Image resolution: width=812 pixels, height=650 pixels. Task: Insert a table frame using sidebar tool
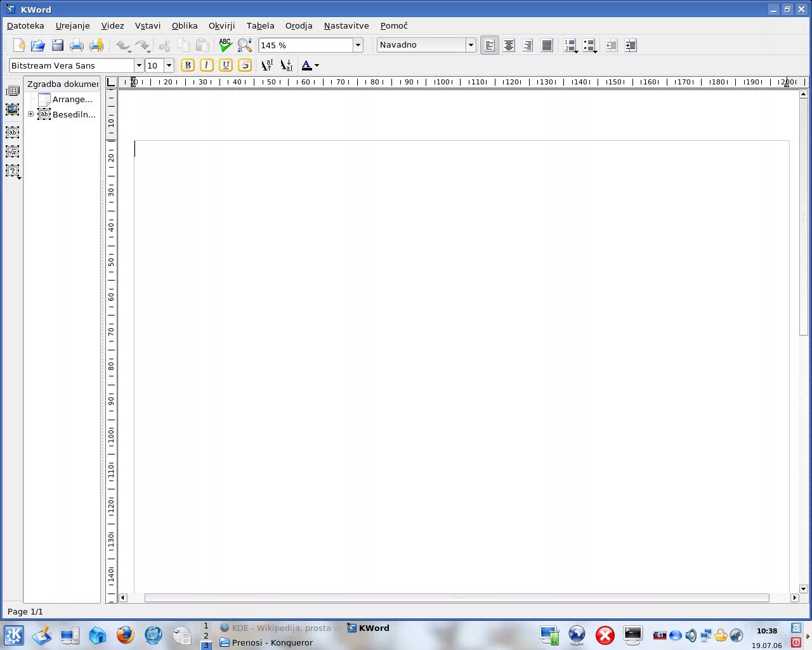pyautogui.click(x=13, y=91)
